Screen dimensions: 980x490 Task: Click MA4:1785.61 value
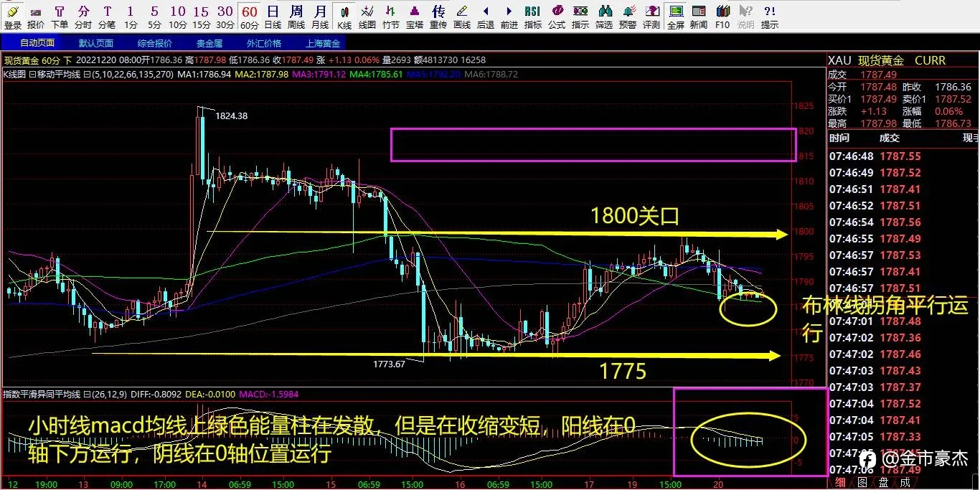[375, 74]
